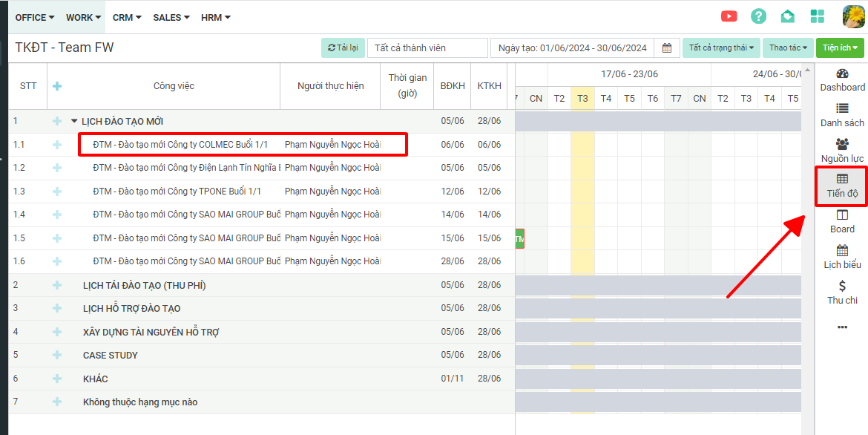Open the YouTube video guide icon
Screen dimensions: 868x435
pos(729,16)
